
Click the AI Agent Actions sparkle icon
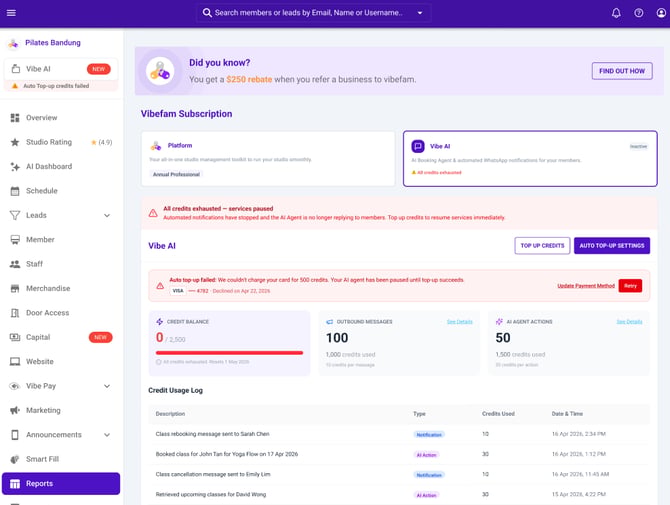pos(499,322)
